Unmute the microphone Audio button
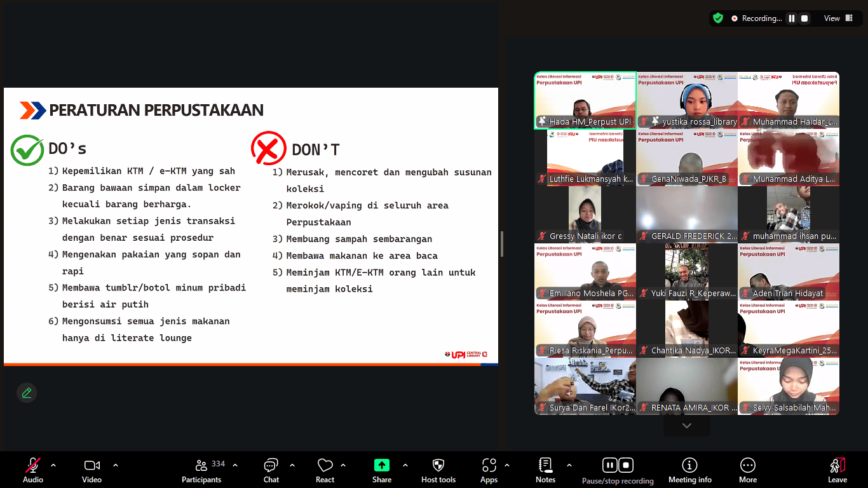 (x=33, y=470)
